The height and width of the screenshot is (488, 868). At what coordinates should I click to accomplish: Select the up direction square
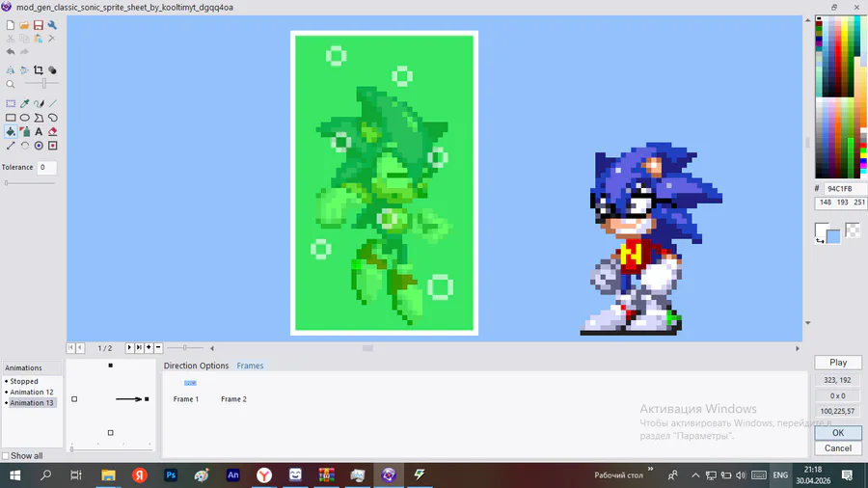111,366
